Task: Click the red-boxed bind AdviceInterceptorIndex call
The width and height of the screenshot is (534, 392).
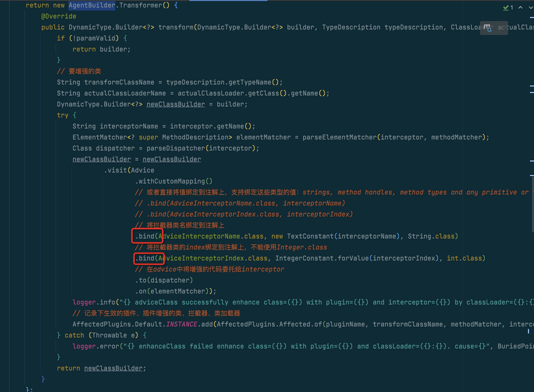Action: click(x=148, y=258)
